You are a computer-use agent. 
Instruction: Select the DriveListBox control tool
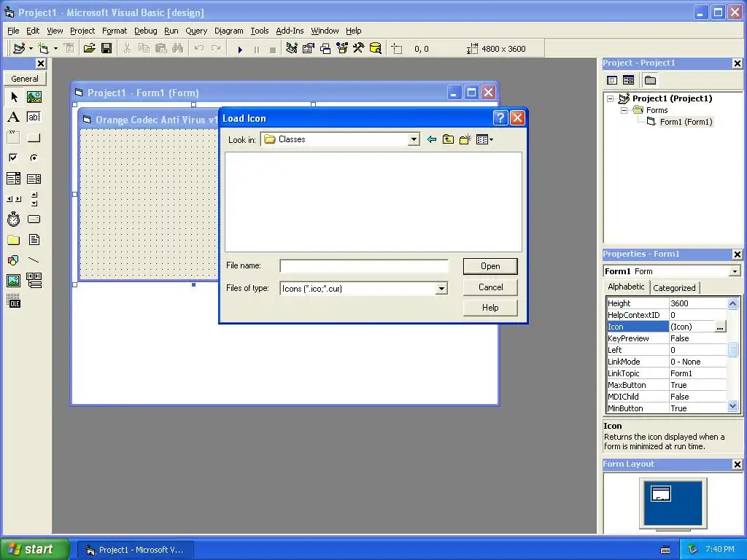coord(34,219)
